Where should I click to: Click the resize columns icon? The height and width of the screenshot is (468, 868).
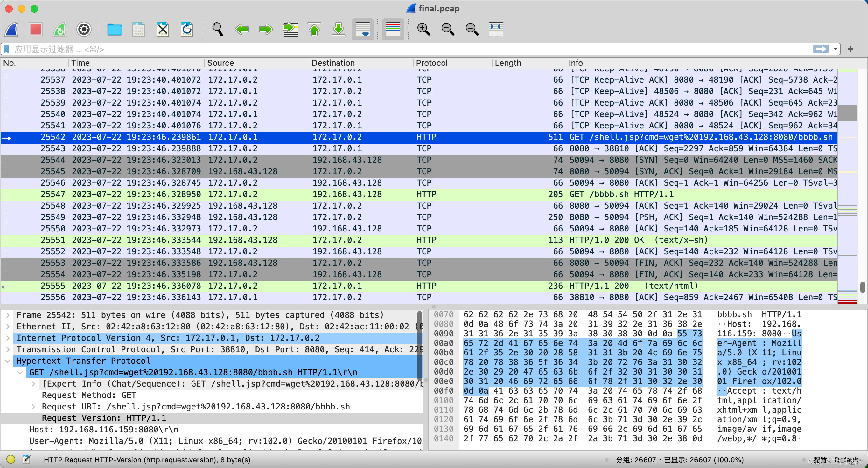click(x=496, y=29)
